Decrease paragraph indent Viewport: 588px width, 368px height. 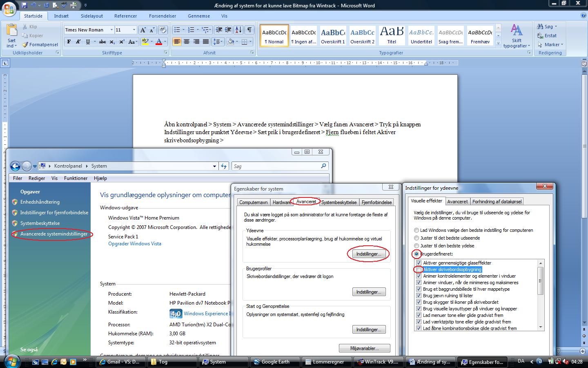coord(218,30)
